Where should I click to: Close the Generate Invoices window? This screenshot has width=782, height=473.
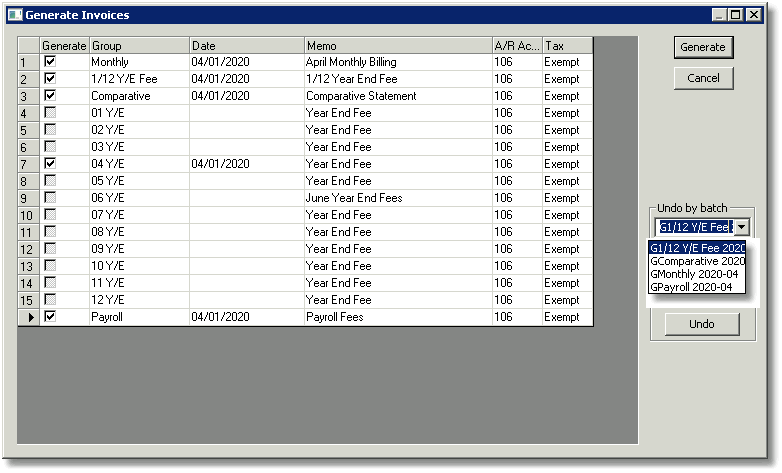click(x=754, y=15)
